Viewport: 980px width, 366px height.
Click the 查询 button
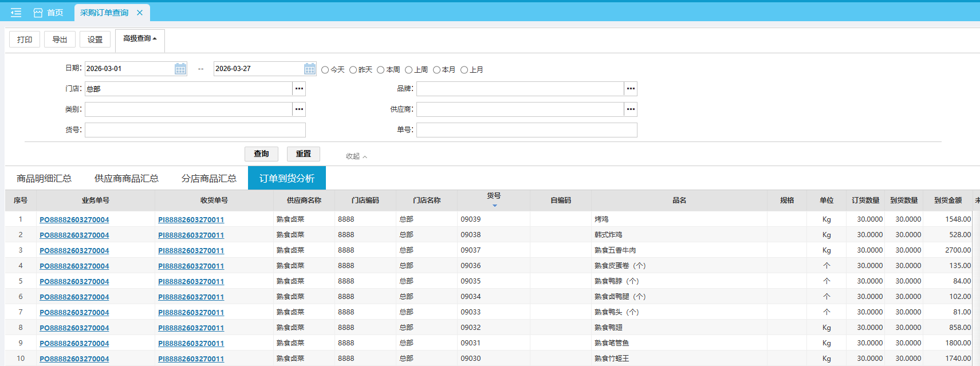[x=261, y=154]
